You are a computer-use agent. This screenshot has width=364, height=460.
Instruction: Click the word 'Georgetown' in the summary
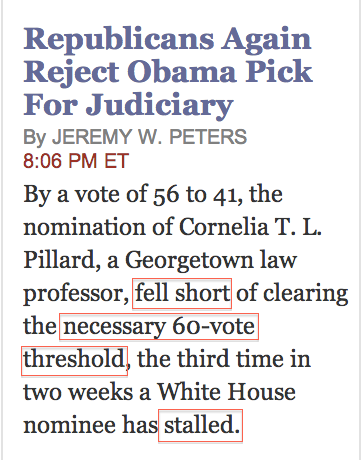click(189, 262)
